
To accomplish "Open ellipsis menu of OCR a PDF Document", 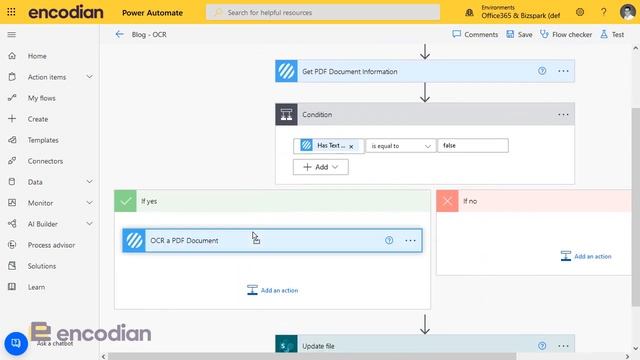I will pos(410,240).
